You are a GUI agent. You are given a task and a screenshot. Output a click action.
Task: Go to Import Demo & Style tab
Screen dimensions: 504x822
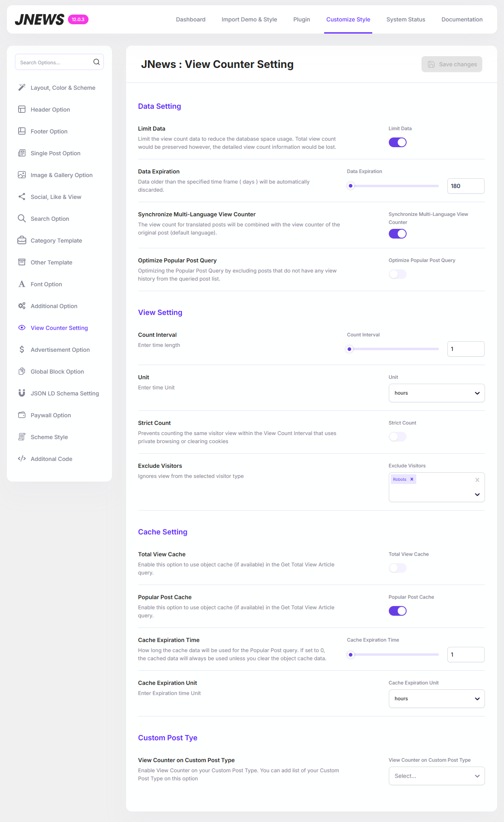point(249,19)
